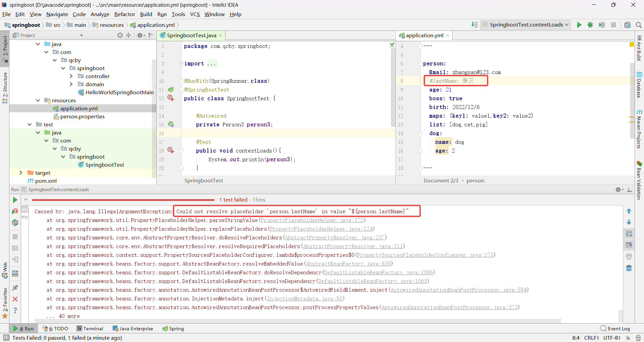The height and width of the screenshot is (342, 644).
Task: Expand the controller package
Action: [x=71, y=76]
